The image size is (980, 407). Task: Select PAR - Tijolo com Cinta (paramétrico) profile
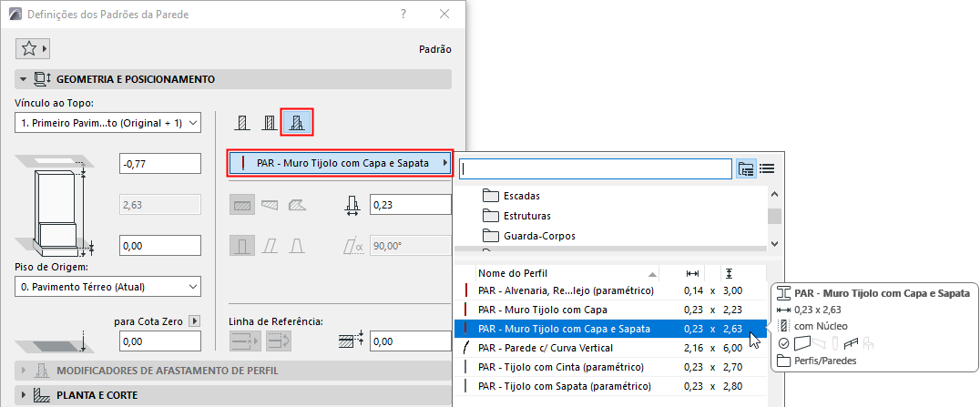coord(610,367)
